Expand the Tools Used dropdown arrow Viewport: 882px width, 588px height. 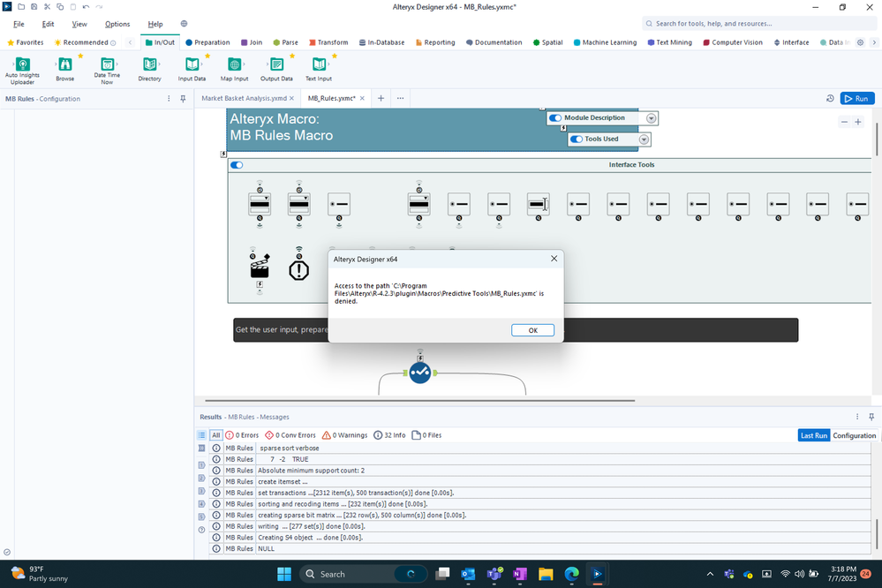pyautogui.click(x=644, y=139)
